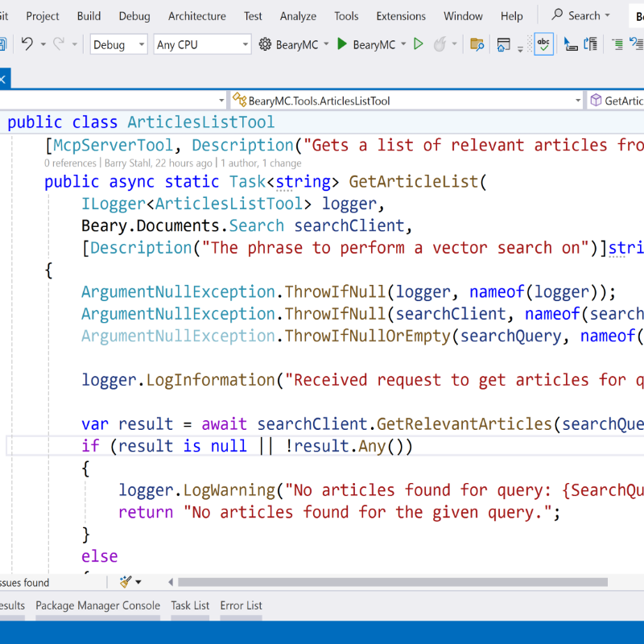The width and height of the screenshot is (644, 644).
Task: Click the BearyMC startup project gear icon
Action: click(265, 45)
